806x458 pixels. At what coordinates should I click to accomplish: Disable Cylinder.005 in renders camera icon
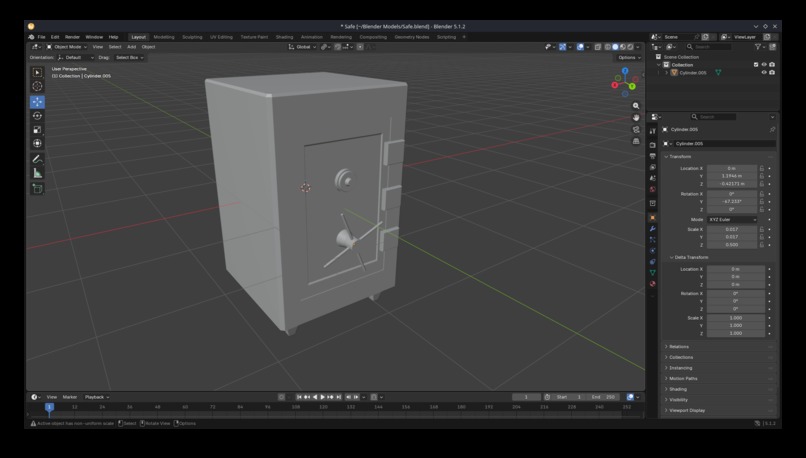pyautogui.click(x=772, y=72)
